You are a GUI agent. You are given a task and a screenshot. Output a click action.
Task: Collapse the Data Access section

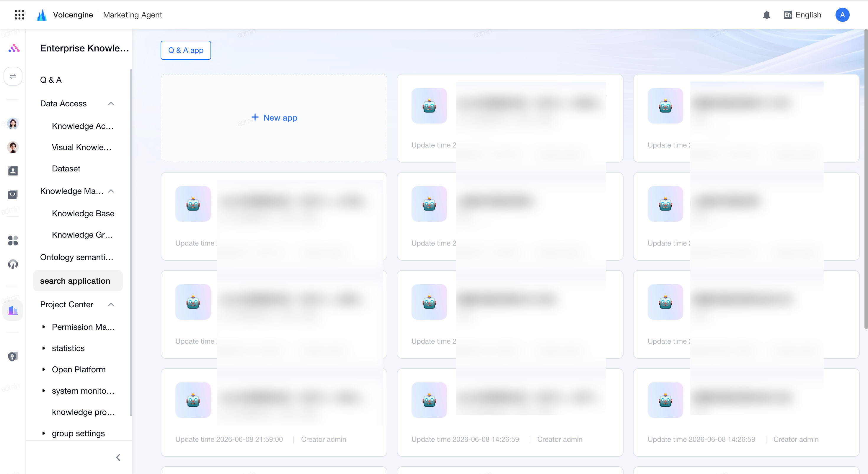coord(111,103)
